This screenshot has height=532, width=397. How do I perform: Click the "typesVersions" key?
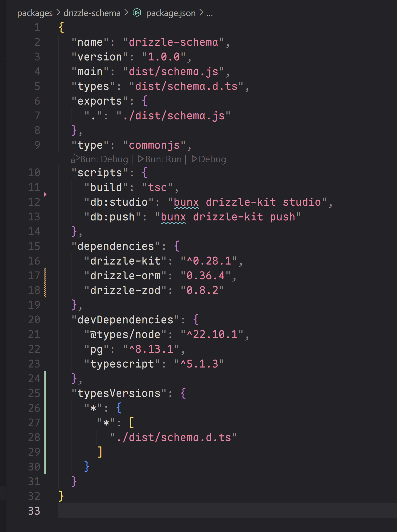click(x=119, y=393)
